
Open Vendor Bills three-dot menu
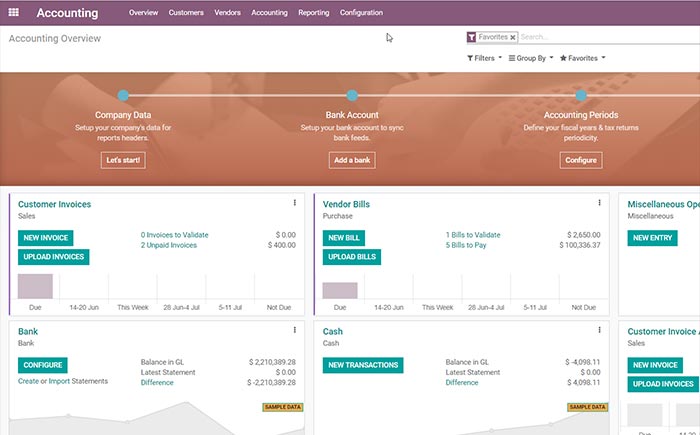(599, 202)
